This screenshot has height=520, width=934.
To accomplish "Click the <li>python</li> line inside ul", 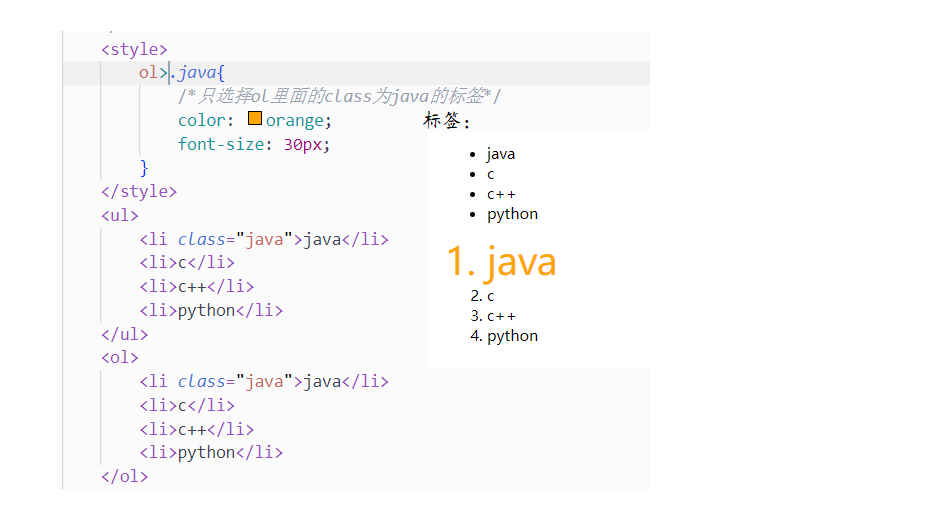I will point(211,310).
